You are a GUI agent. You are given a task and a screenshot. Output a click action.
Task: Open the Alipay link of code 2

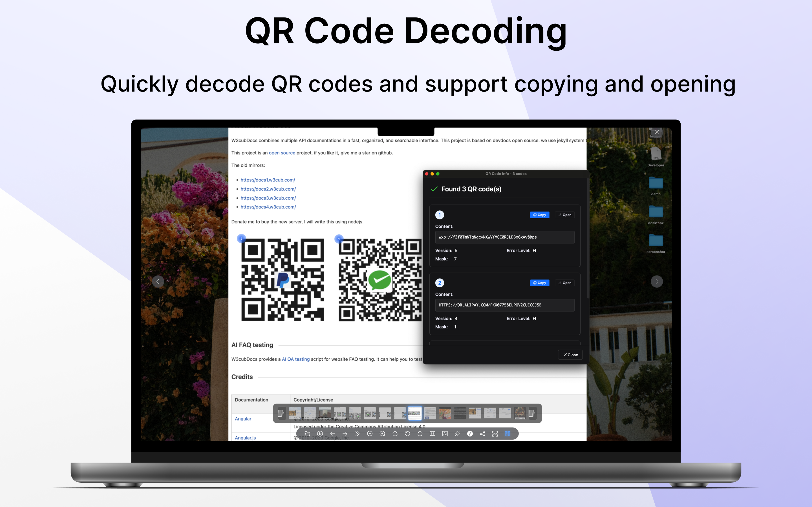point(564,283)
